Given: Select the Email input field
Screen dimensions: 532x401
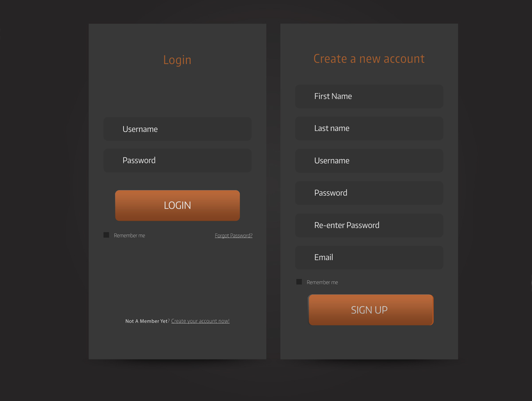Looking at the screenshot, I should 369,257.
